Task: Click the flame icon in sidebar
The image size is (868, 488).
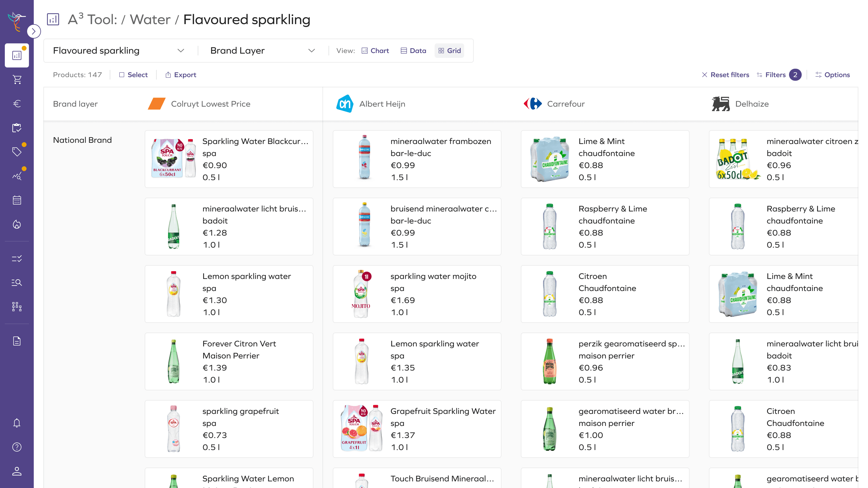Action: [x=17, y=224]
